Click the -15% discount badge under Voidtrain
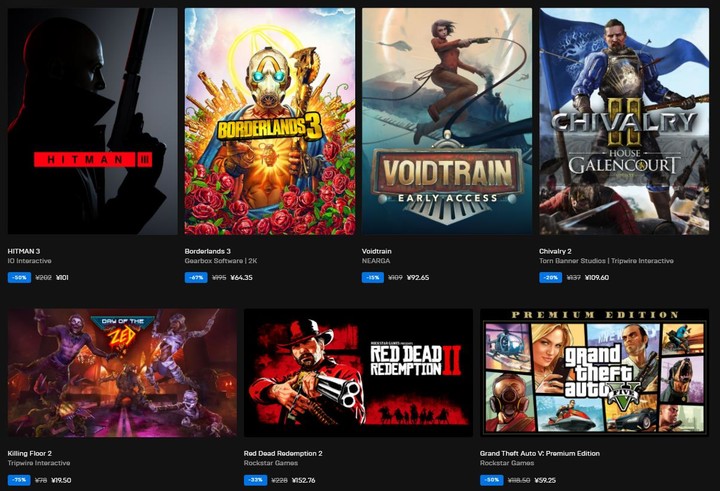 [x=373, y=277]
